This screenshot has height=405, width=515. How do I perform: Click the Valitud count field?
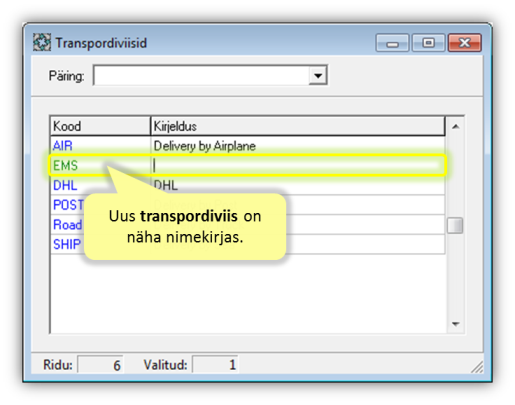[215, 365]
